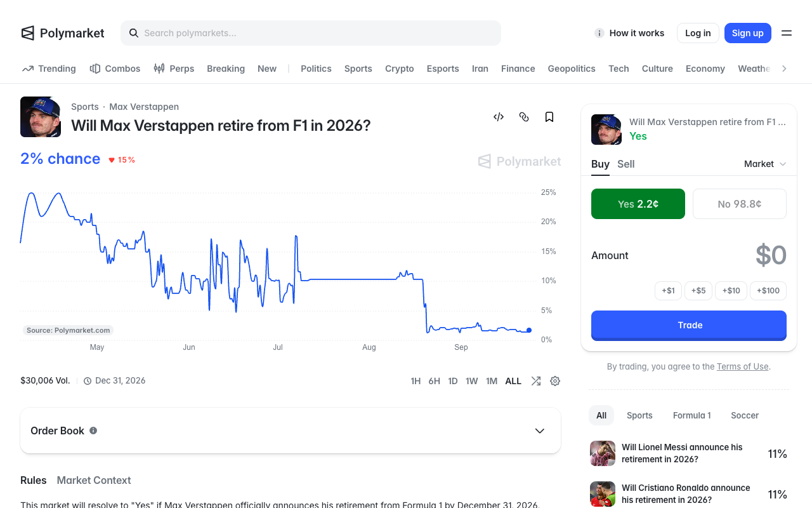Click the blue Trade button
This screenshot has height=508, width=812.
[x=689, y=325]
